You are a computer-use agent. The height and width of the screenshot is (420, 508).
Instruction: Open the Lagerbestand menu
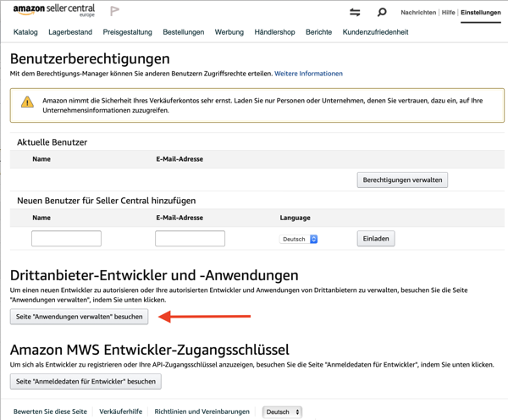click(70, 32)
